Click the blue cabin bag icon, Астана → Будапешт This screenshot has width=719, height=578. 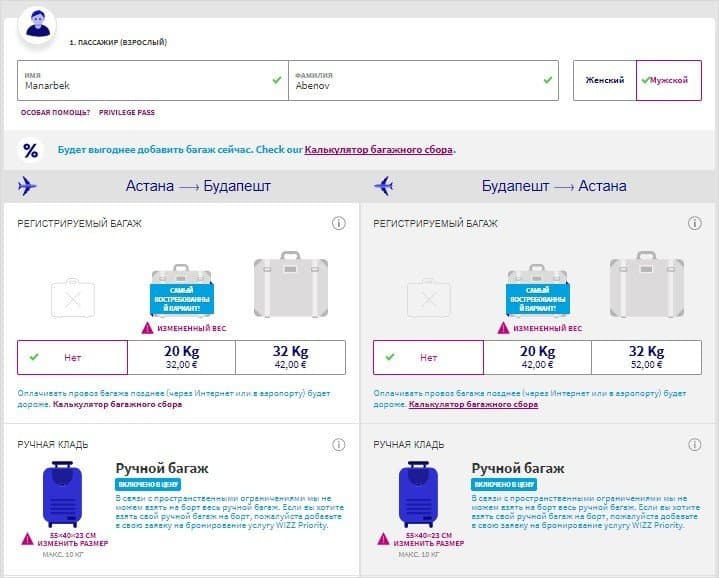pyautogui.click(x=62, y=494)
